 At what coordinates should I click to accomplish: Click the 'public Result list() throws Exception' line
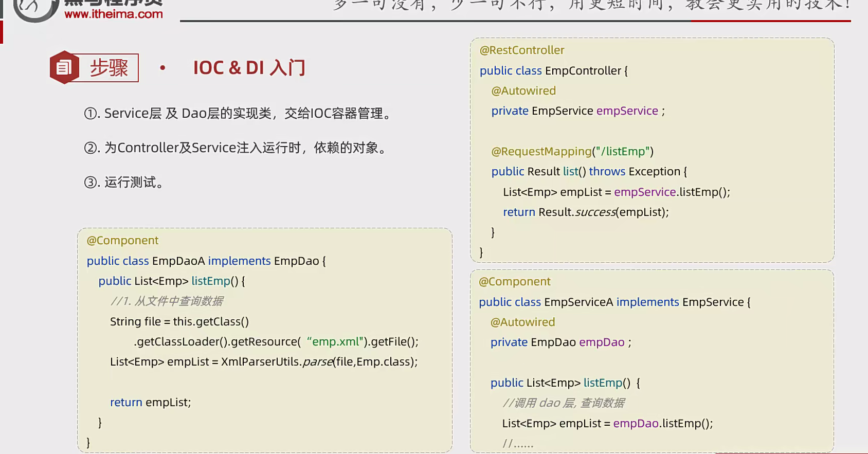coord(589,172)
